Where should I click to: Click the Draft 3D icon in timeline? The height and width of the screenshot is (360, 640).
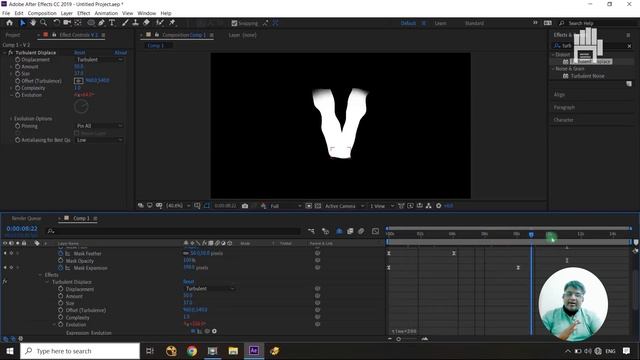point(325,231)
